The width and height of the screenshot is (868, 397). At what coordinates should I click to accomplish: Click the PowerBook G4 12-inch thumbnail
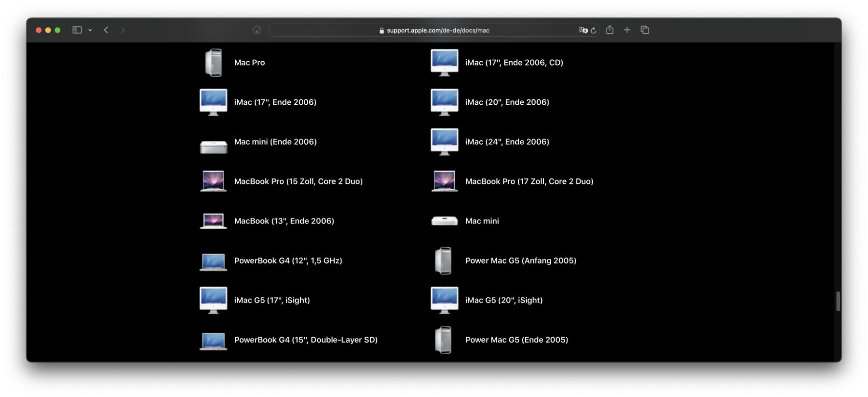[213, 261]
